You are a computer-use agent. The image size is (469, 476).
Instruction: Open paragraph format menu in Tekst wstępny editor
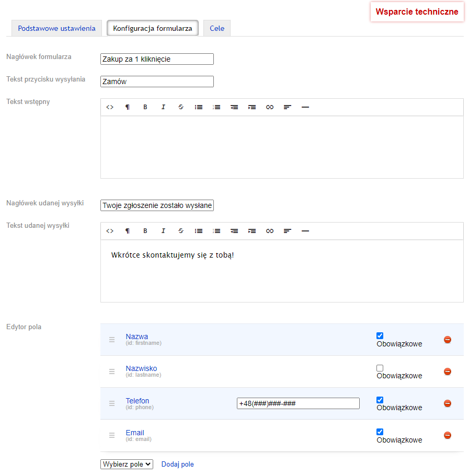click(128, 107)
